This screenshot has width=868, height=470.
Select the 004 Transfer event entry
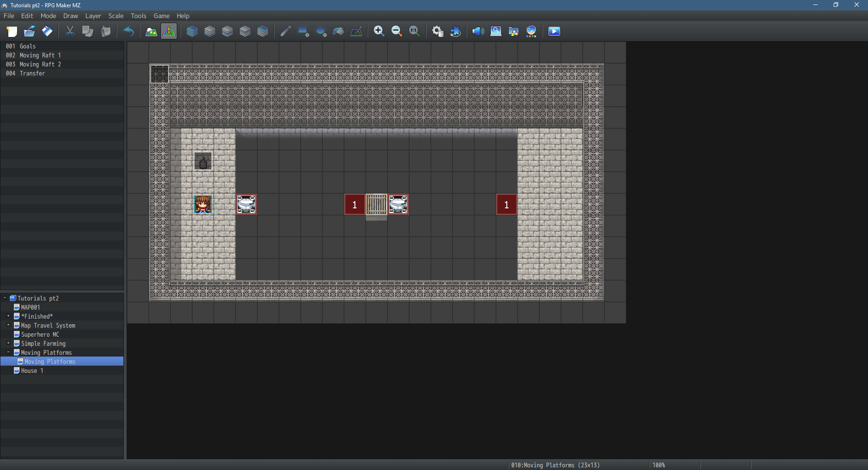coord(31,73)
